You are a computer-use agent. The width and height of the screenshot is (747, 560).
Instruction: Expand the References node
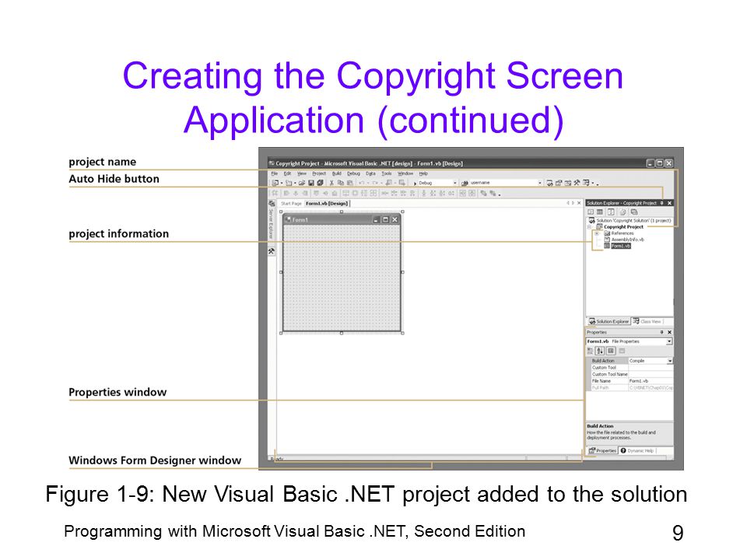coord(597,233)
